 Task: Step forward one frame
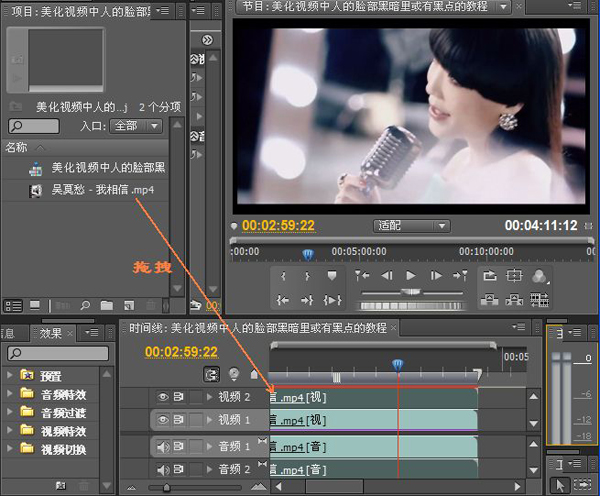436,276
